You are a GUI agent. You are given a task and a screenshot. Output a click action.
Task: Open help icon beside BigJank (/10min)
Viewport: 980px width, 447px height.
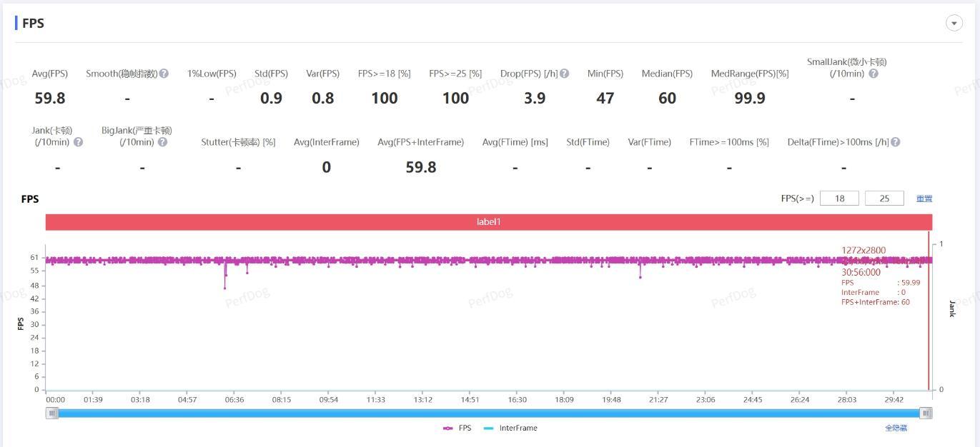(x=162, y=142)
